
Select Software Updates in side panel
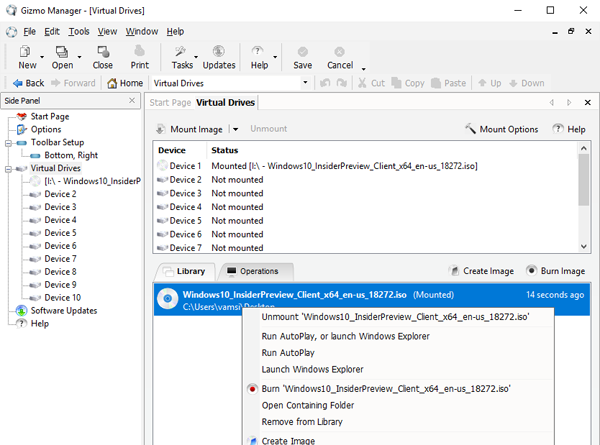click(64, 311)
